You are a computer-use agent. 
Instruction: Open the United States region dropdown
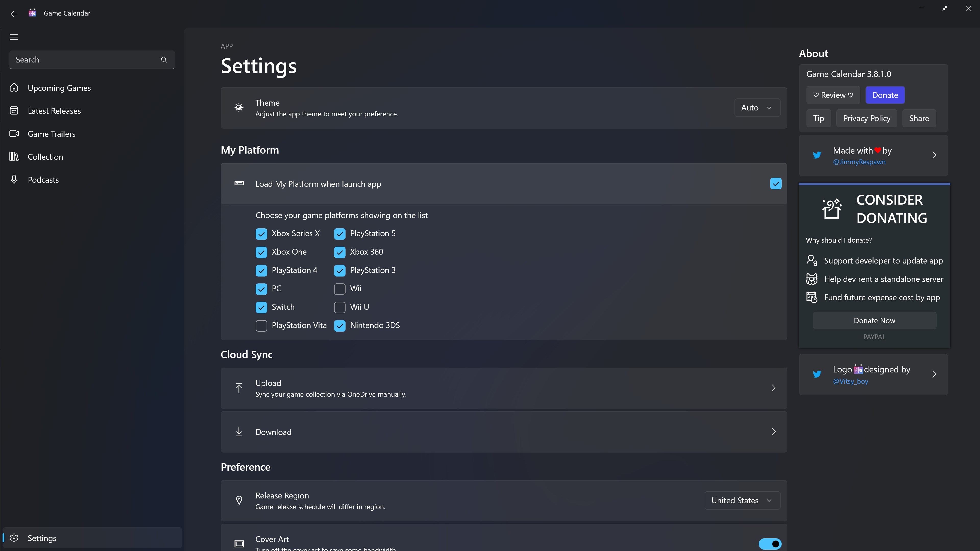(742, 500)
